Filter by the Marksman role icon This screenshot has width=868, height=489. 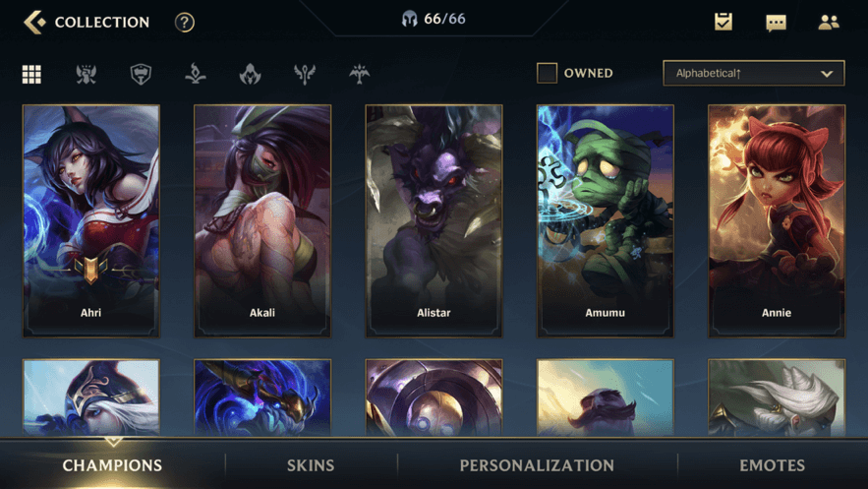point(359,74)
